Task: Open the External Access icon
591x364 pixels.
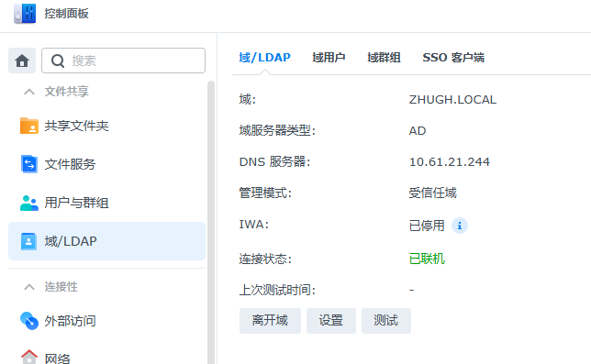Action: [29, 321]
